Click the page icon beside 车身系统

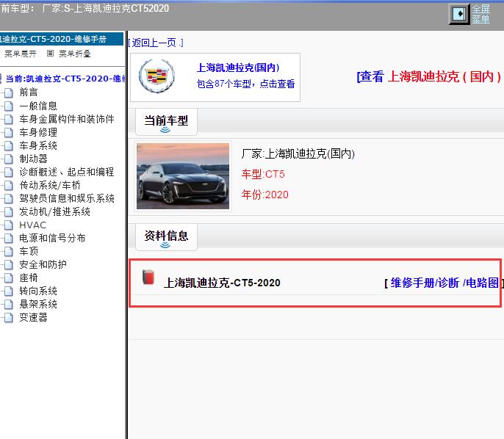coord(9,146)
